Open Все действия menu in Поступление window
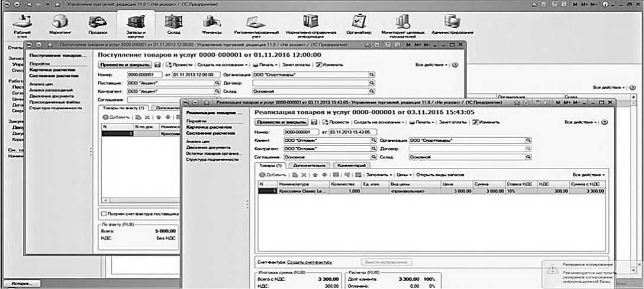644x289 pixels. coord(432,65)
